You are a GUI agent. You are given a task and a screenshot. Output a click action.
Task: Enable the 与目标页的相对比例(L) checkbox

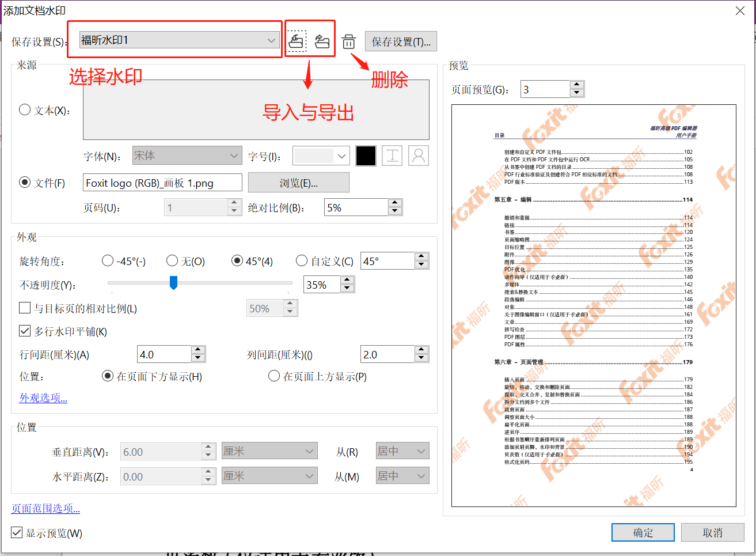(25, 308)
